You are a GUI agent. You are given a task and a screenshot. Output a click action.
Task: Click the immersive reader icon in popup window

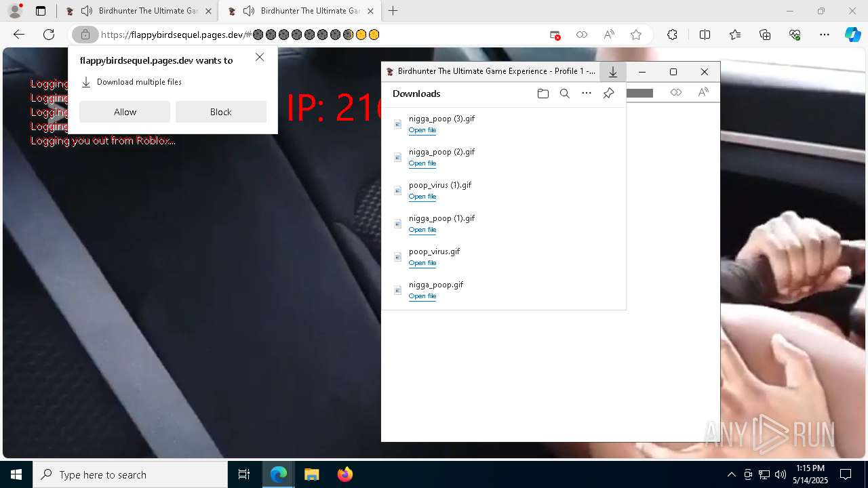pos(676,93)
